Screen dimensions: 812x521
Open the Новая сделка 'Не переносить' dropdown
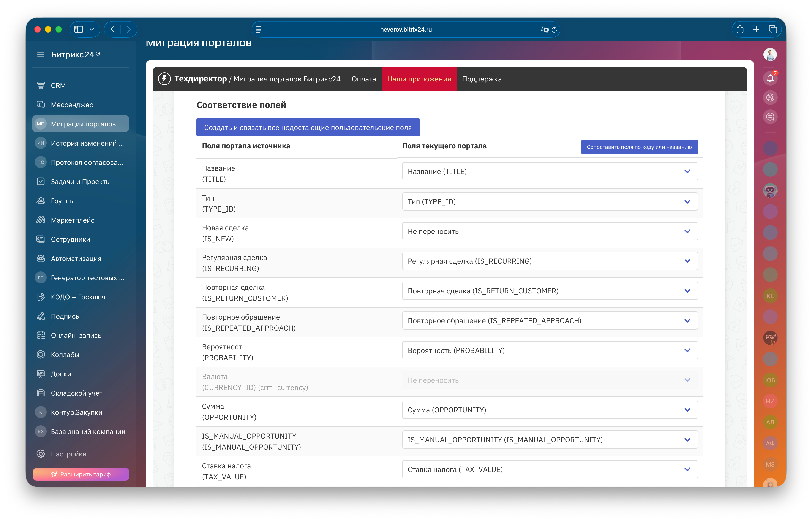549,231
